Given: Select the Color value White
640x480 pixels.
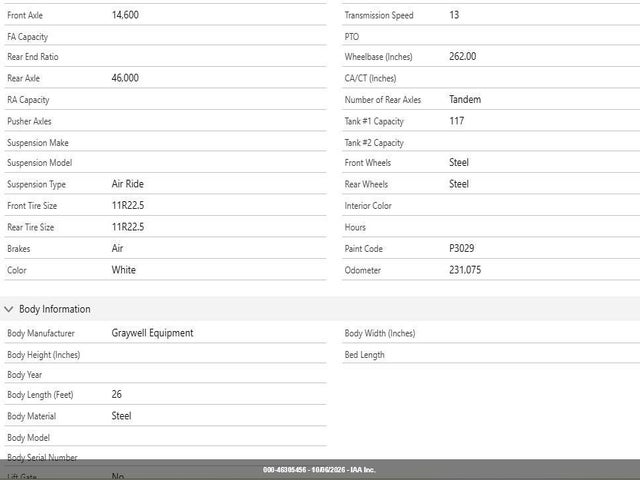Looking at the screenshot, I should pos(124,270).
